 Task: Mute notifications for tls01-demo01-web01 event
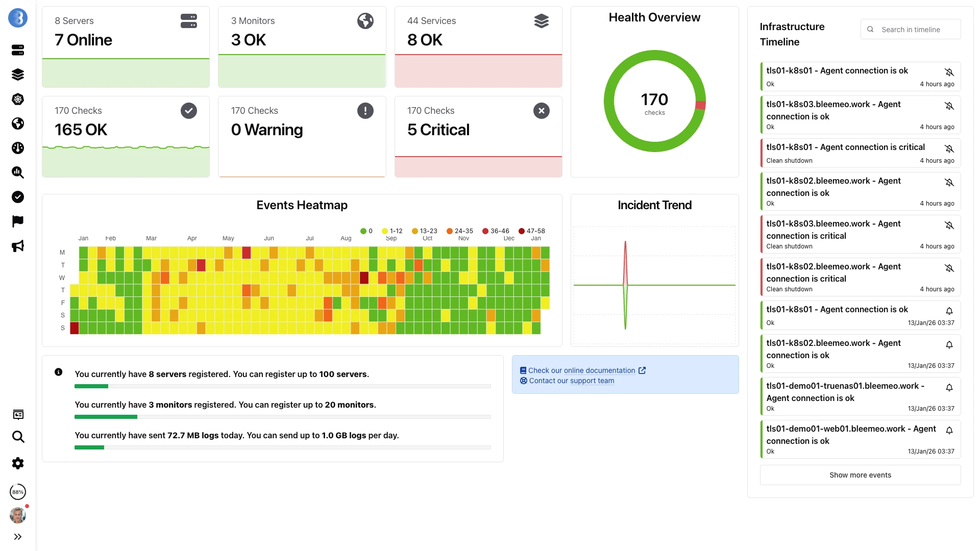tap(949, 431)
